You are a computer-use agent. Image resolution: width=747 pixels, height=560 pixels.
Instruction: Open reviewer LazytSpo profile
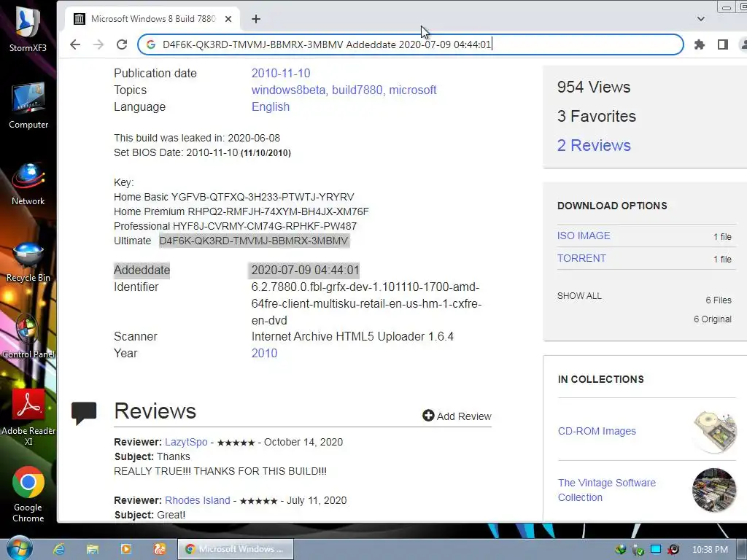tap(186, 442)
